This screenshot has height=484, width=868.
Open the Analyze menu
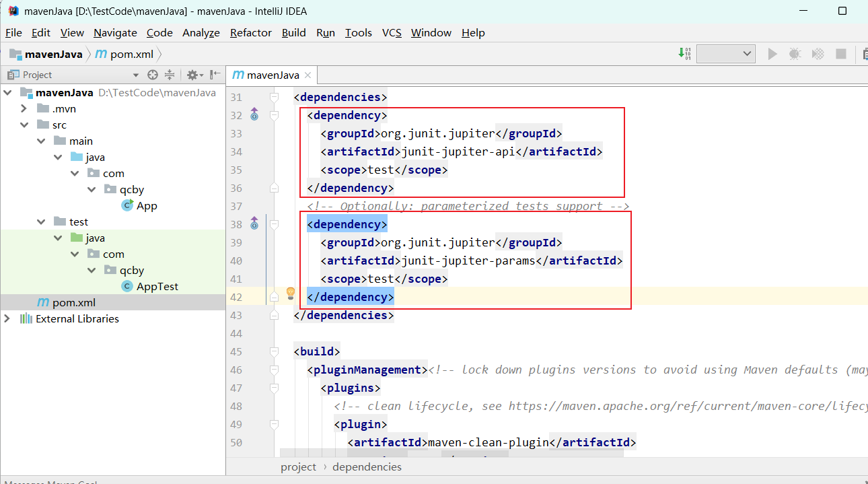(x=201, y=32)
